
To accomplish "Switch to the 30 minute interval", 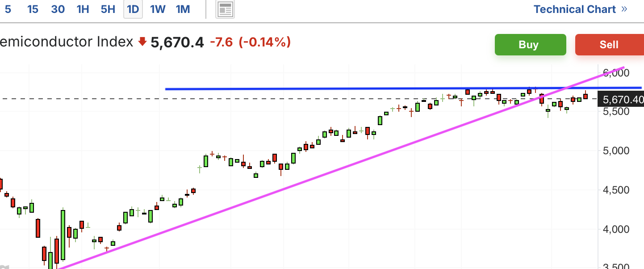I will tap(58, 9).
